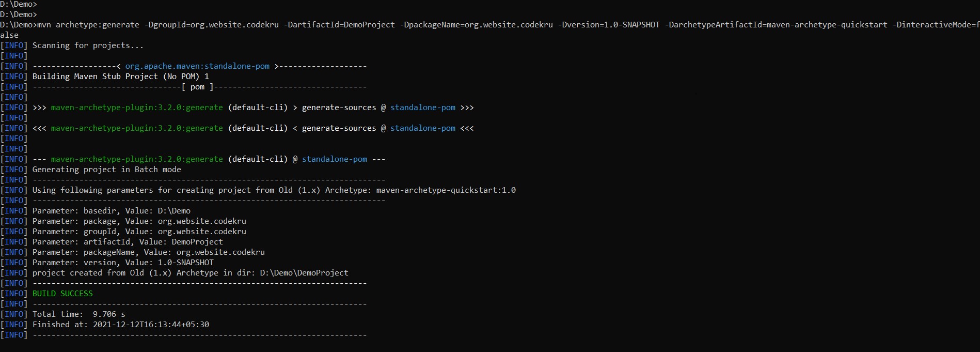The height and width of the screenshot is (352, 980).
Task: Click the '[ pom ]' separator label
Action: (x=197, y=87)
